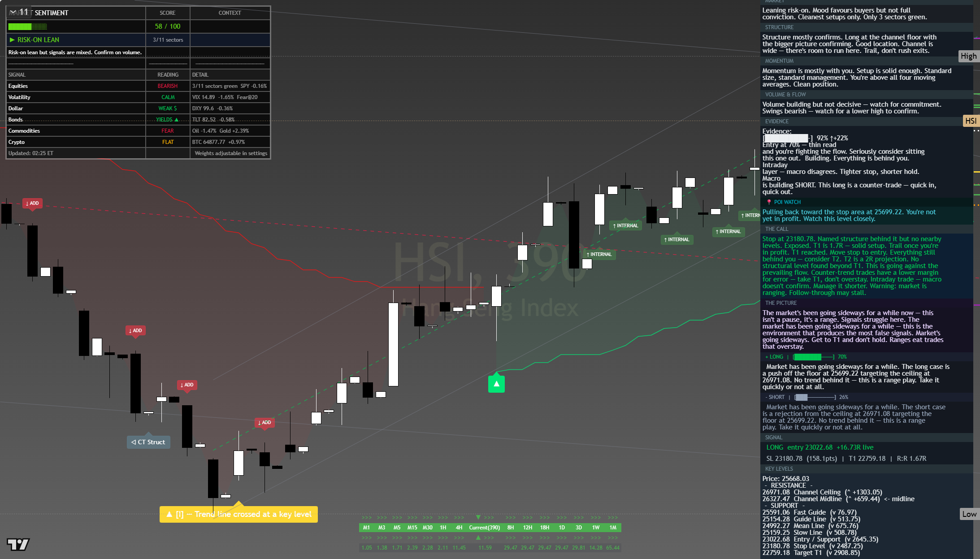
Task: Select the M15 timeframe cell
Action: (x=412, y=528)
